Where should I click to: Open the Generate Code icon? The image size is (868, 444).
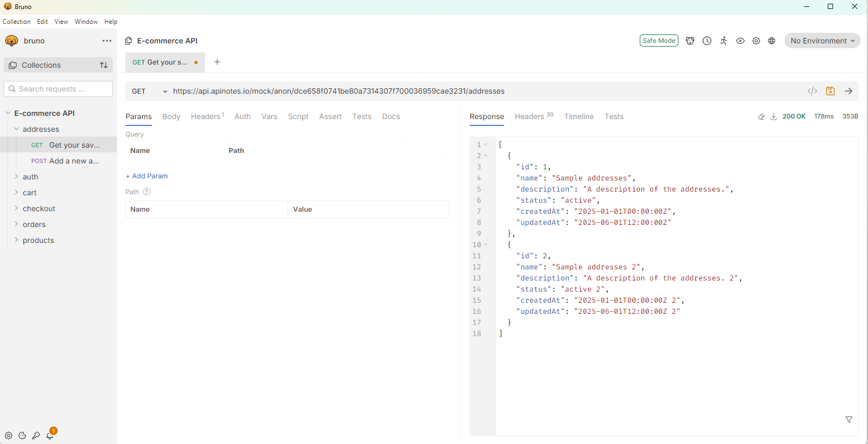pyautogui.click(x=812, y=91)
